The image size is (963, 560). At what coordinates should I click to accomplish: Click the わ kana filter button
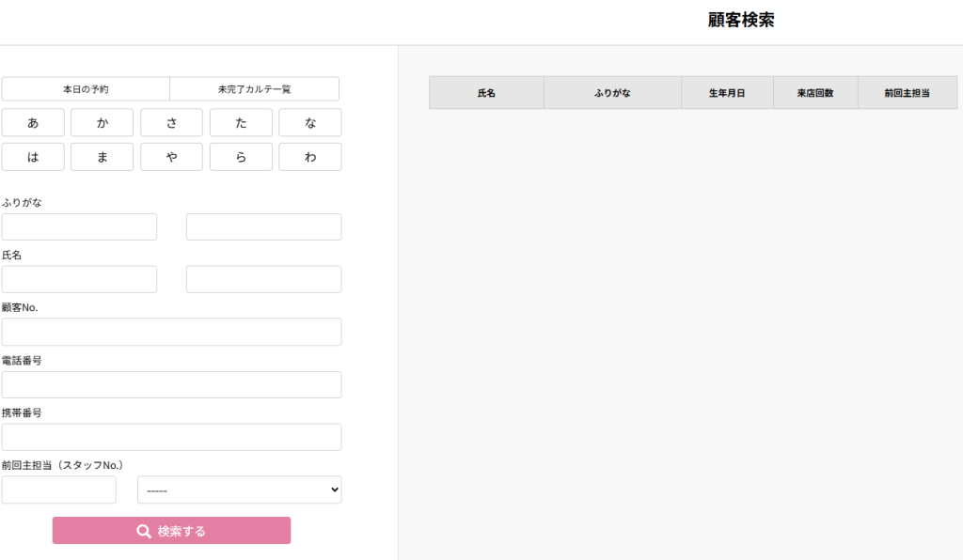[x=309, y=157]
